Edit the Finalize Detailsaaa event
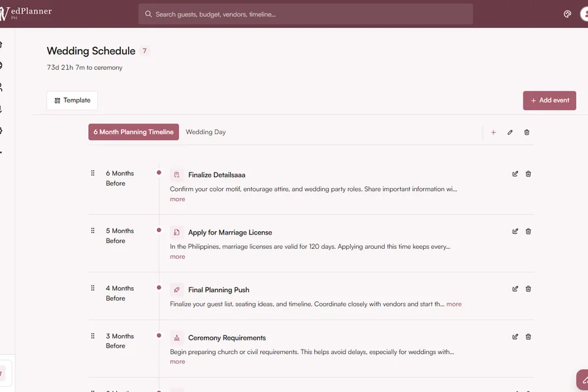The image size is (588, 392). 515,174
